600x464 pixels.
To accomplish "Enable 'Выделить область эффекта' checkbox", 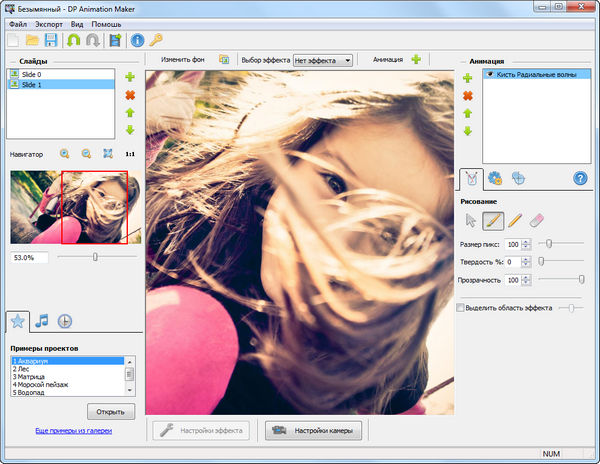I will coord(460,308).
